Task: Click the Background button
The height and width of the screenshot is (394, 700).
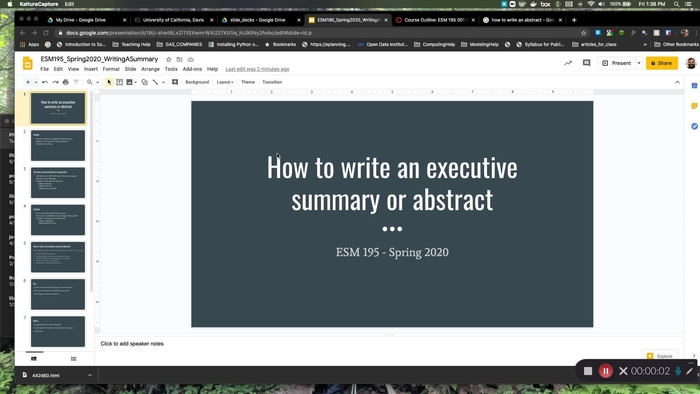Action: [197, 82]
